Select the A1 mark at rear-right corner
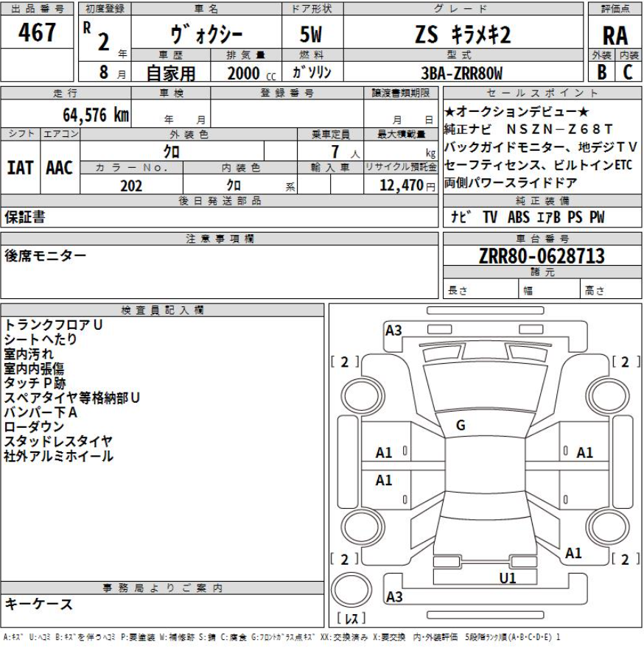Screen dimensions: 644x648 click(574, 553)
